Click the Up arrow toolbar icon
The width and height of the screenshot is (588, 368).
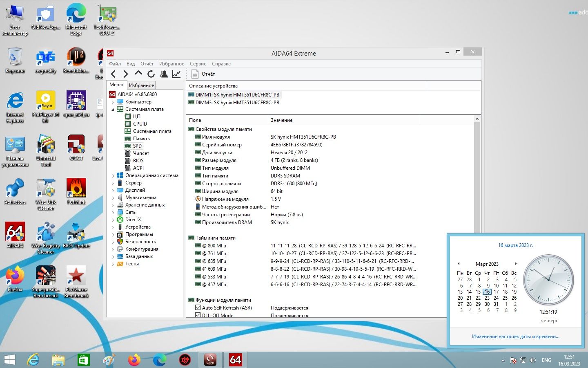[138, 74]
